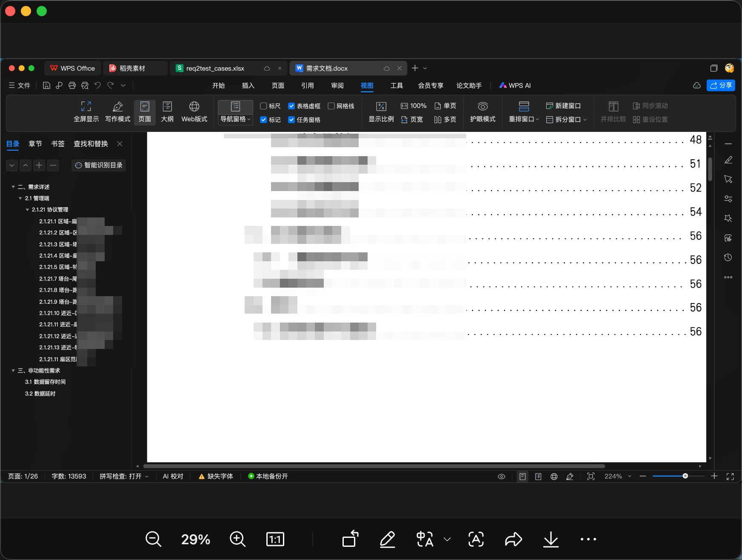742x560 pixels.
Task: Open the File (文件) menu
Action: tap(20, 86)
